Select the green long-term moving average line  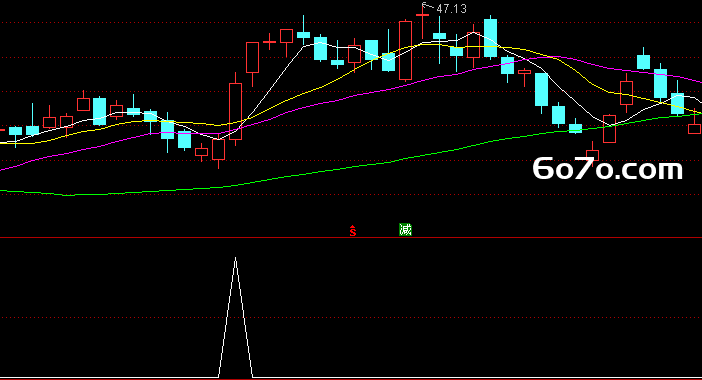[313, 174]
